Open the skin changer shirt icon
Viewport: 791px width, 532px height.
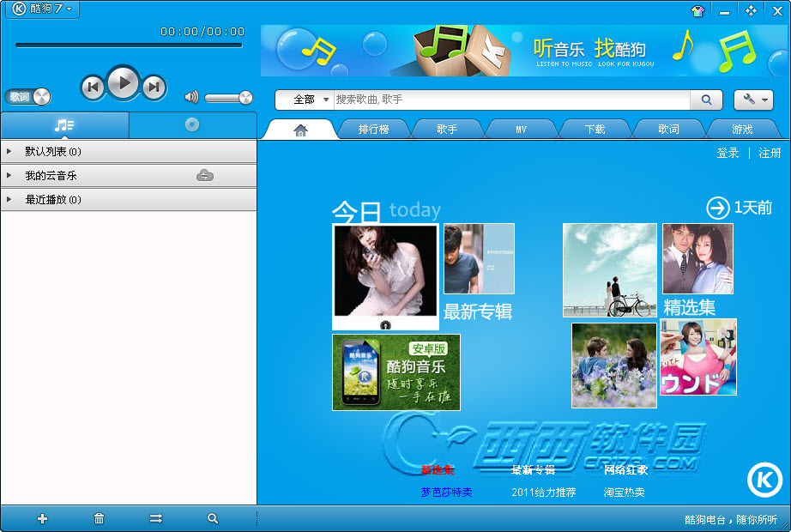(x=697, y=11)
